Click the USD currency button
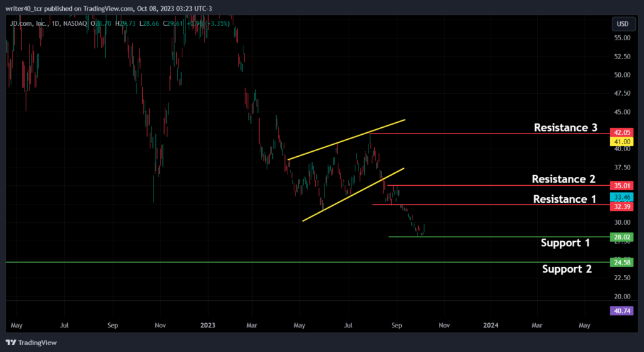644x352 pixels. [x=622, y=24]
